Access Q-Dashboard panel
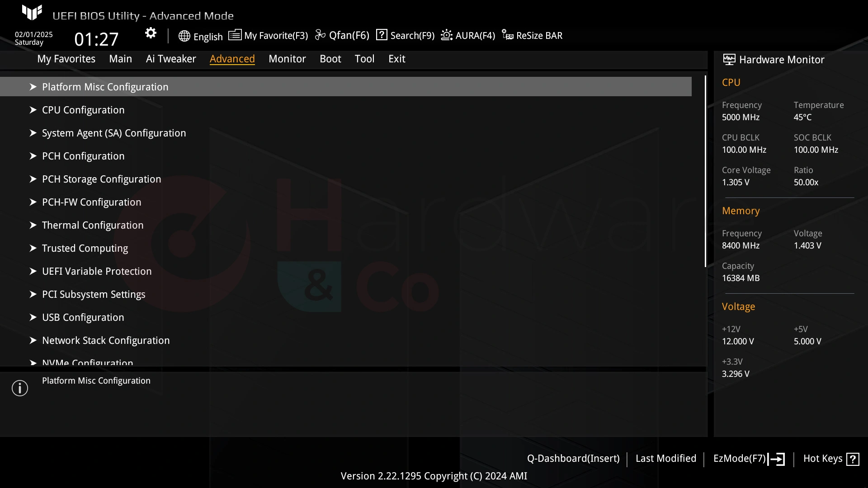The width and height of the screenshot is (868, 488). [x=573, y=458]
